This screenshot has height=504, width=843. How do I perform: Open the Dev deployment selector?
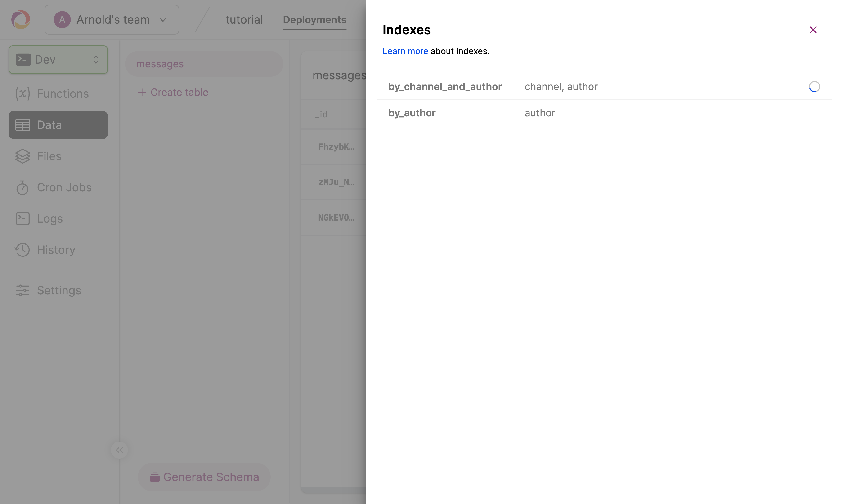click(58, 60)
